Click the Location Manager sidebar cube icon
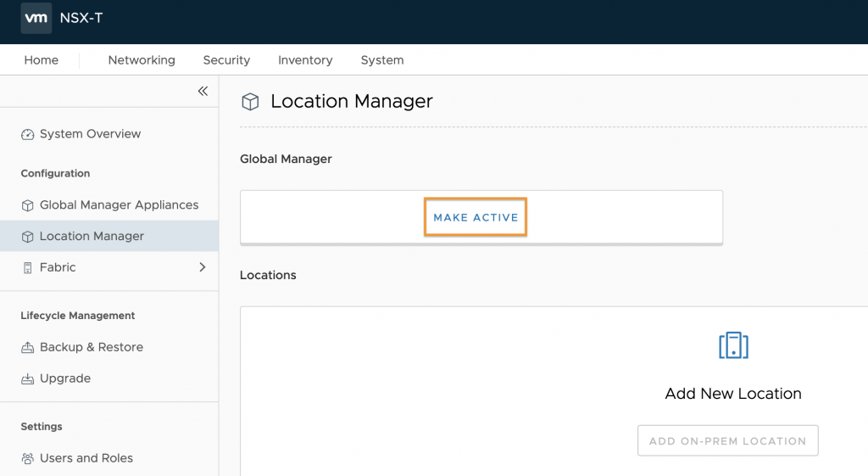Viewport: 868px width, 476px height. 27,237
